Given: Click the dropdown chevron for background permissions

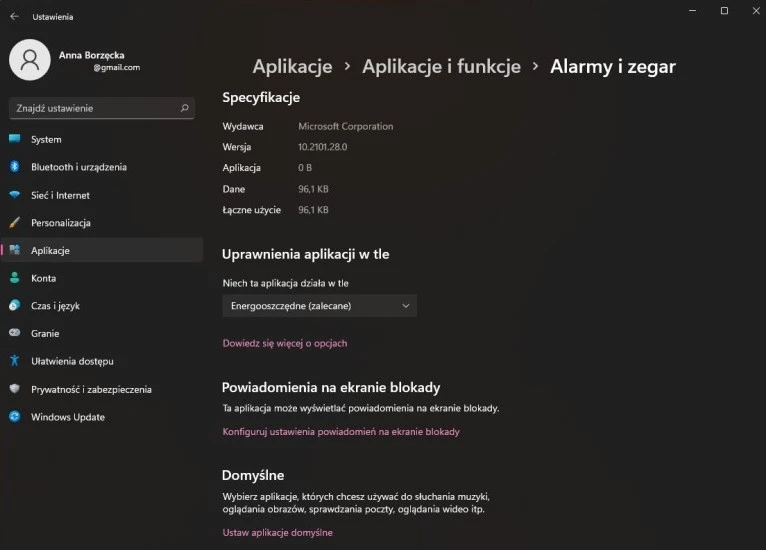Looking at the screenshot, I should [x=405, y=306].
